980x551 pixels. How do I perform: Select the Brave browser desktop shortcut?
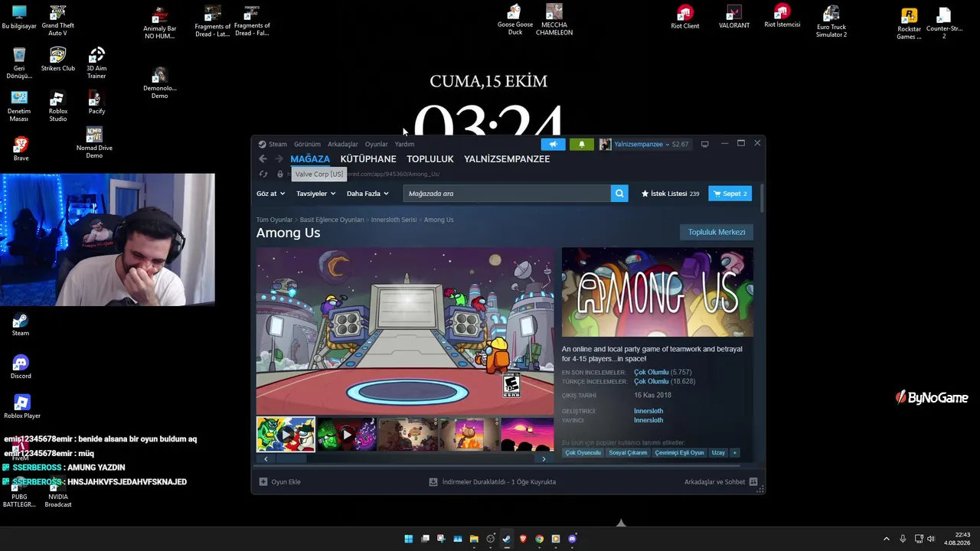point(21,148)
